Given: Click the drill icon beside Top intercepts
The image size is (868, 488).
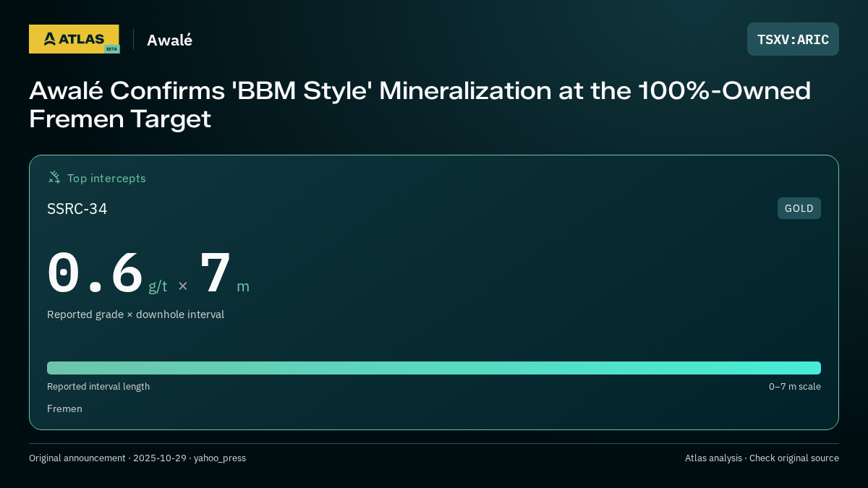Looking at the screenshot, I should pyautogui.click(x=54, y=177).
